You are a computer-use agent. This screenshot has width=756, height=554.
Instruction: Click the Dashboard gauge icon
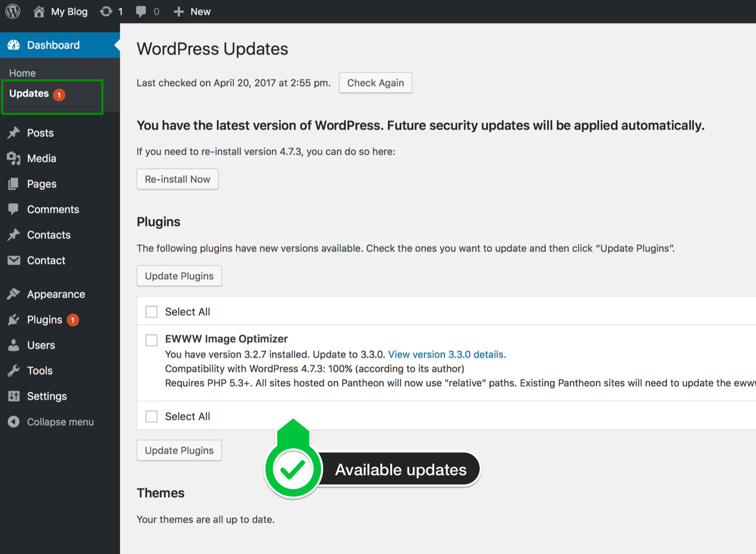tap(14, 45)
